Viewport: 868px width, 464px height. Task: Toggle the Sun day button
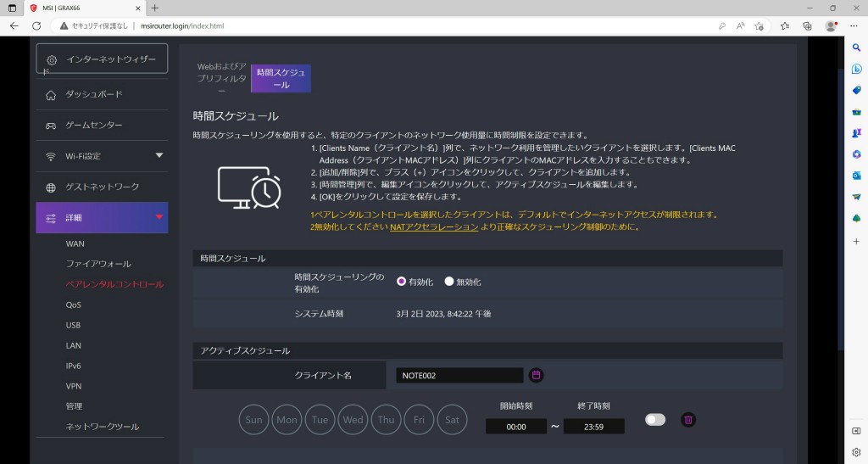pos(253,420)
